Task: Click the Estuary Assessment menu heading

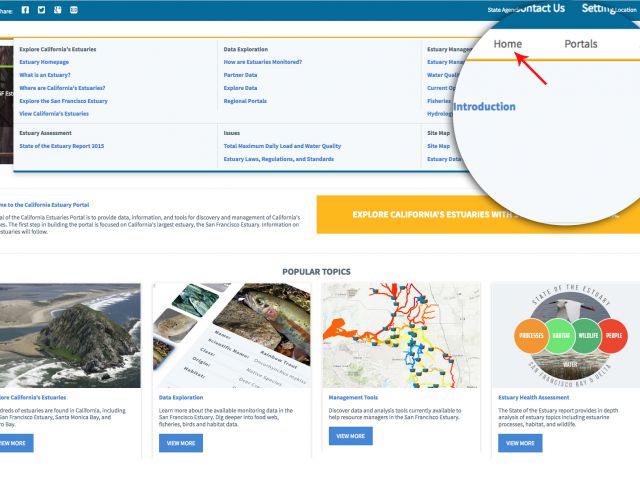Action: click(45, 133)
